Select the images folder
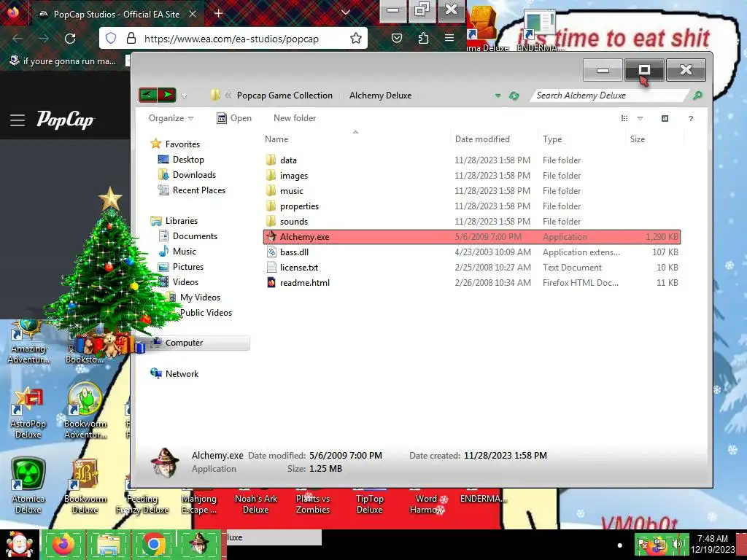The height and width of the screenshot is (560, 747). coord(472,175)
